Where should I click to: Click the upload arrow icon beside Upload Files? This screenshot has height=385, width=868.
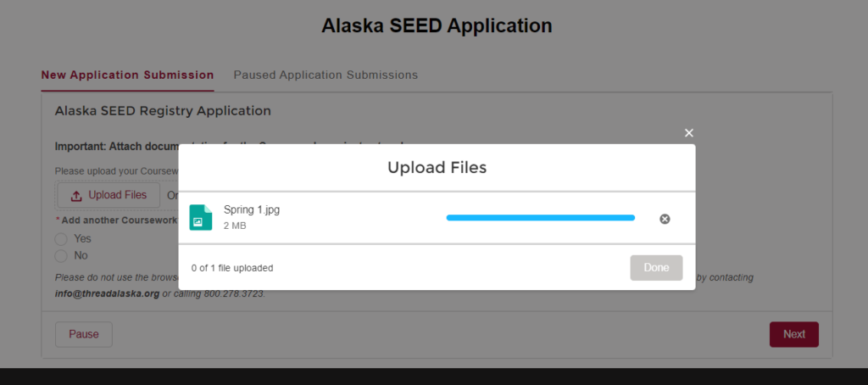pos(77,196)
